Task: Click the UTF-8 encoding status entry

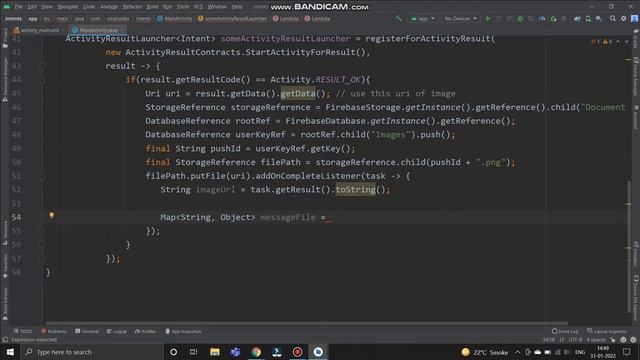Action: [575, 340]
